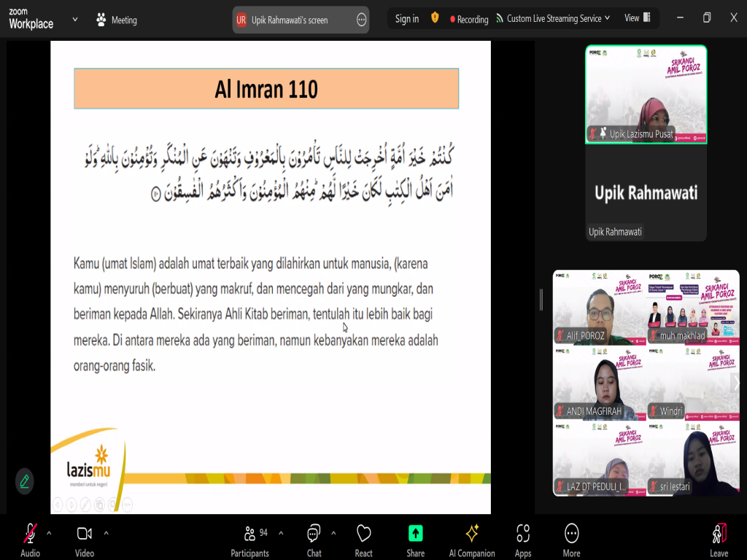Viewport: 747px width, 560px height.
Task: Click the green Share screen button
Action: pyautogui.click(x=415, y=540)
